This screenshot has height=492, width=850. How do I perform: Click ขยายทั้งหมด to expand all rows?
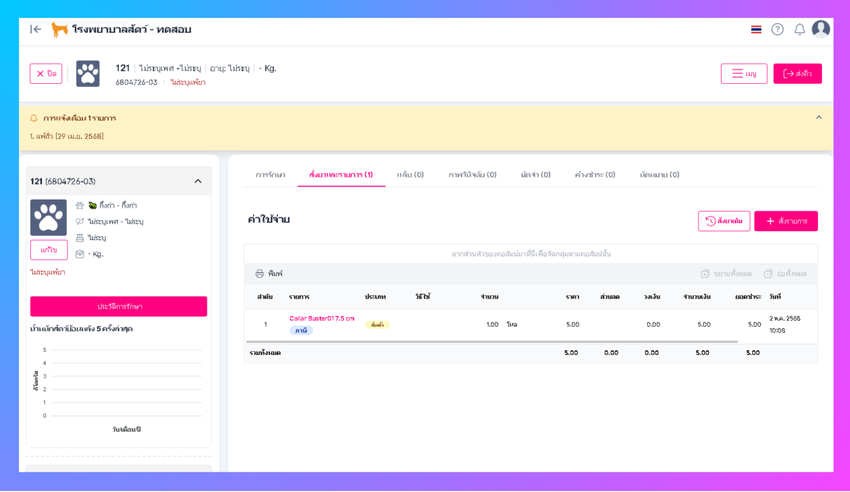[x=726, y=274]
